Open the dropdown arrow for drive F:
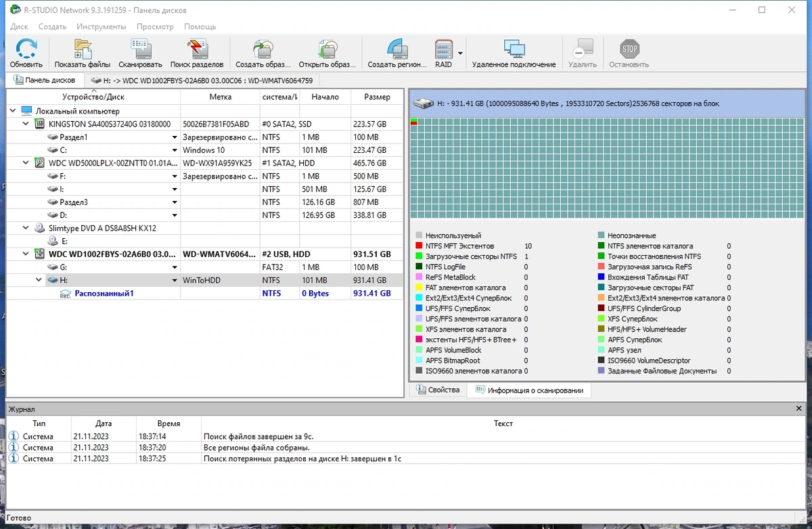The height and width of the screenshot is (529, 812). (175, 176)
